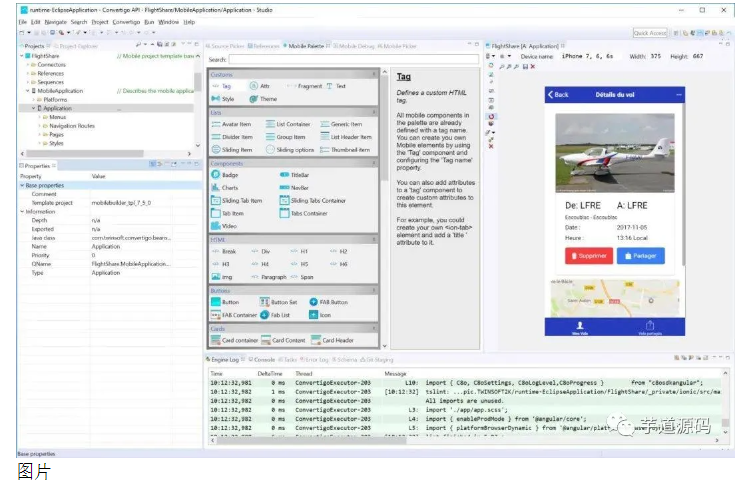Screen dimensions: 746x481
Task: Choose the Card Header component
Action: pos(332,340)
